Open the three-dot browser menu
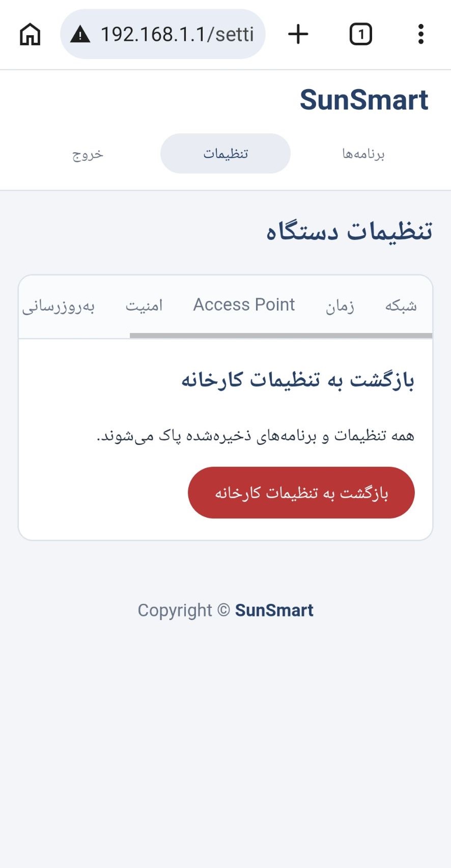 tap(421, 34)
